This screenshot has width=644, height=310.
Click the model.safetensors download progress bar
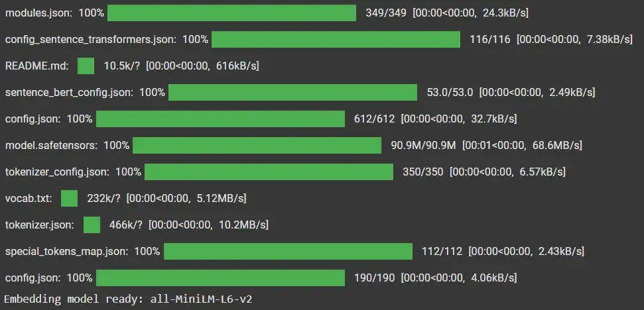(x=257, y=146)
